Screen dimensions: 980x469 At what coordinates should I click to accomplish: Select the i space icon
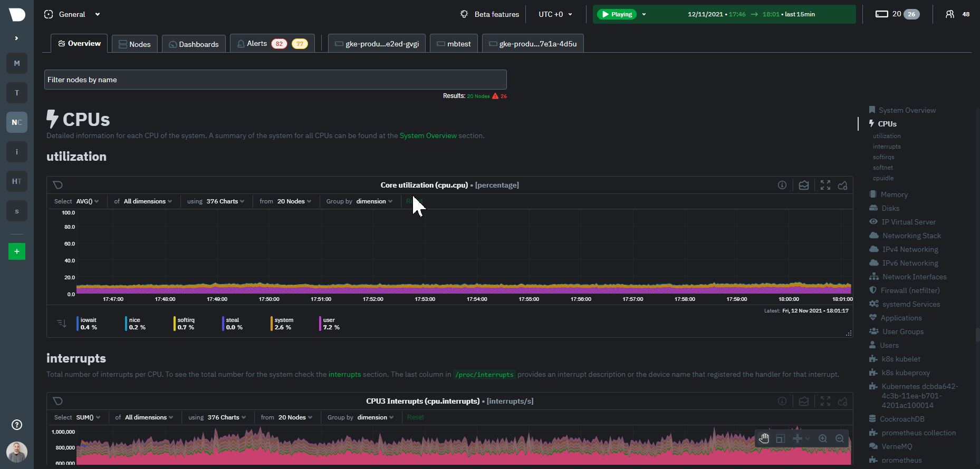click(17, 152)
